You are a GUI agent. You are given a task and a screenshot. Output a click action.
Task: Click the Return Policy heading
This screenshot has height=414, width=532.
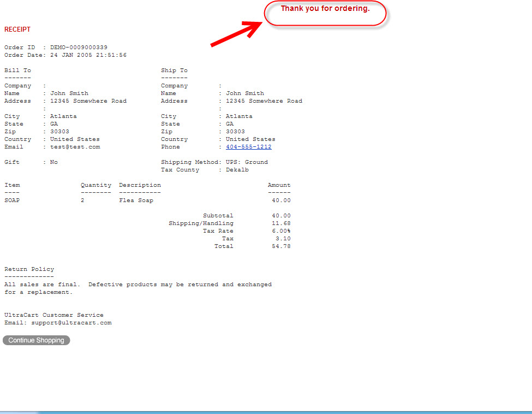click(x=29, y=269)
